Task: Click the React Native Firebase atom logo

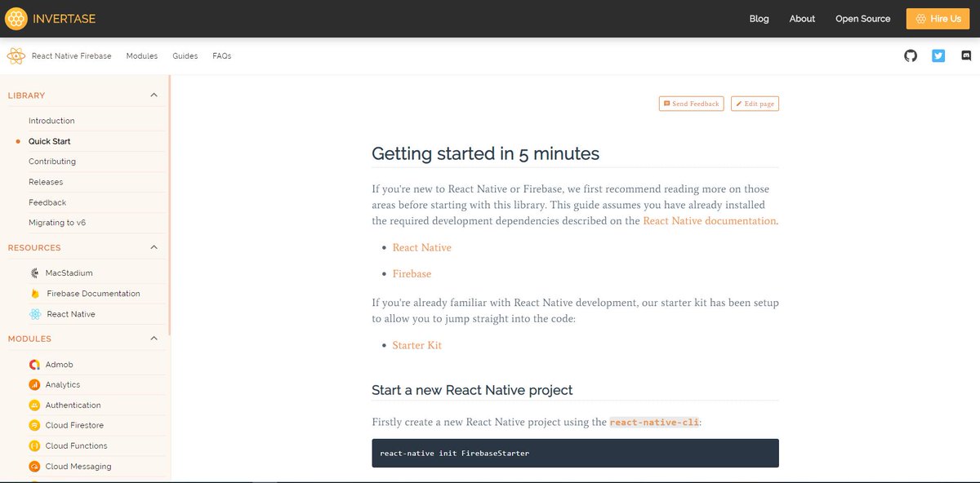Action: click(x=16, y=56)
